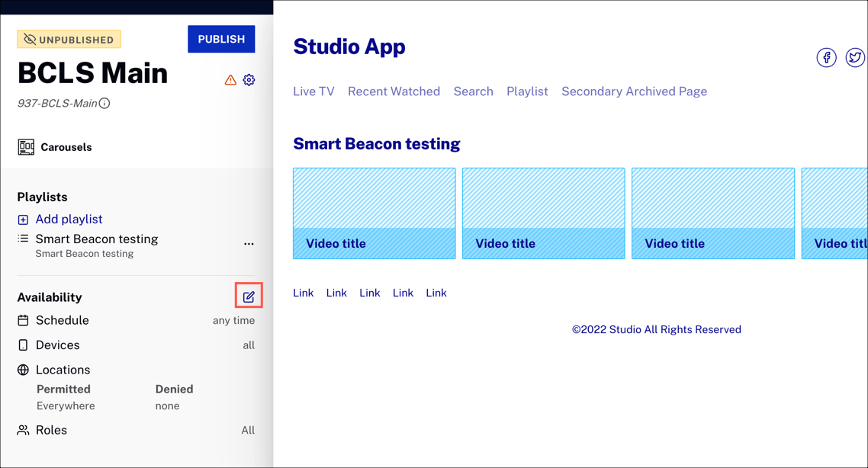
Task: Click the third footer Link
Action: 370,293
